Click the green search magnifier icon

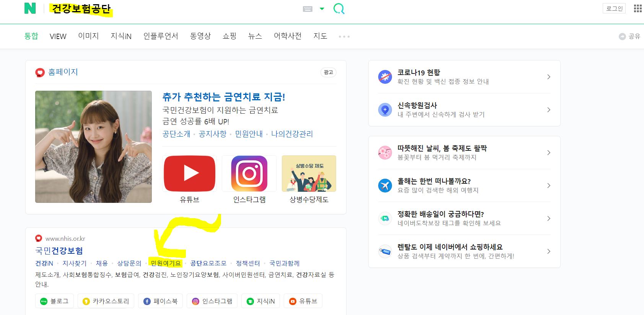pyautogui.click(x=339, y=8)
